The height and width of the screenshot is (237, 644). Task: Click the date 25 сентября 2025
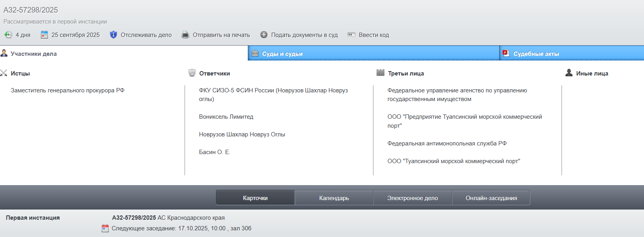pyautogui.click(x=75, y=35)
